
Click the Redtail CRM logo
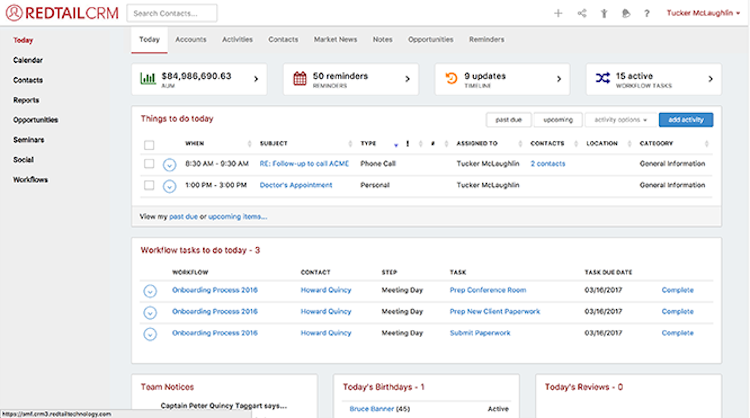point(62,13)
